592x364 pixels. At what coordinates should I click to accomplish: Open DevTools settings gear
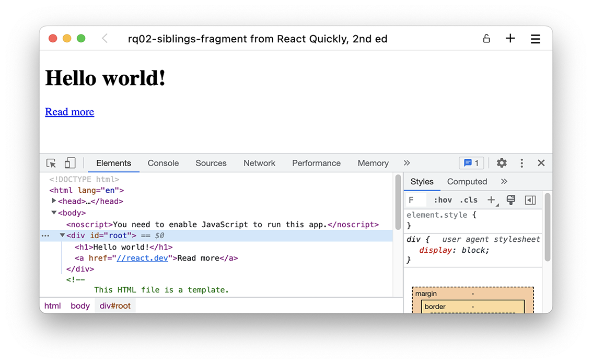502,163
